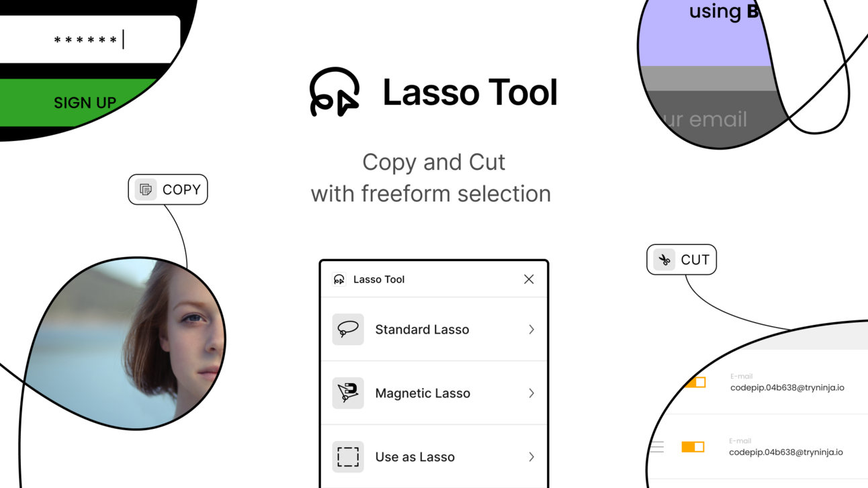Click the small lasso icon in panel header

(x=339, y=279)
